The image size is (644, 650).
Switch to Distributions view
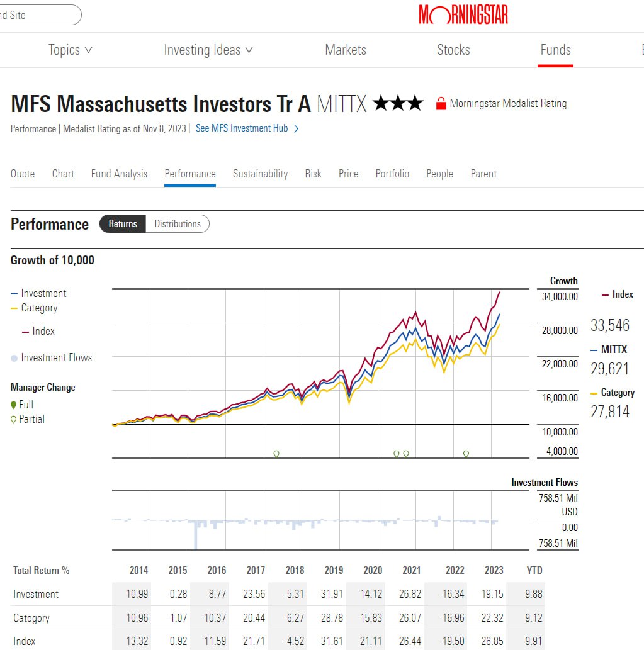coord(178,224)
